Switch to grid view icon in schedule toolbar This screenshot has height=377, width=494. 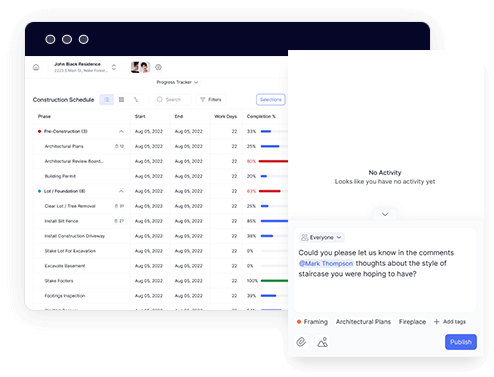pos(121,100)
